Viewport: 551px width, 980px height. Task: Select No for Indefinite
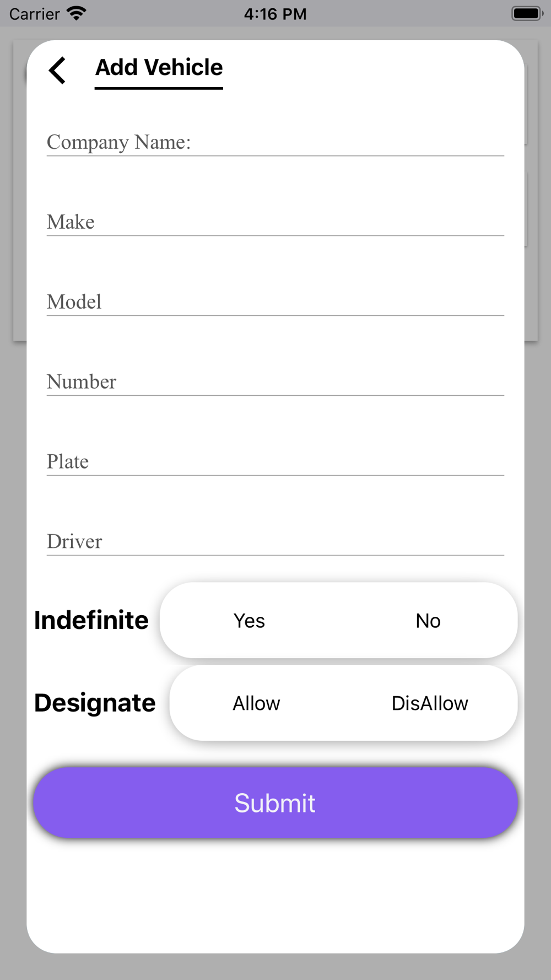tap(428, 621)
